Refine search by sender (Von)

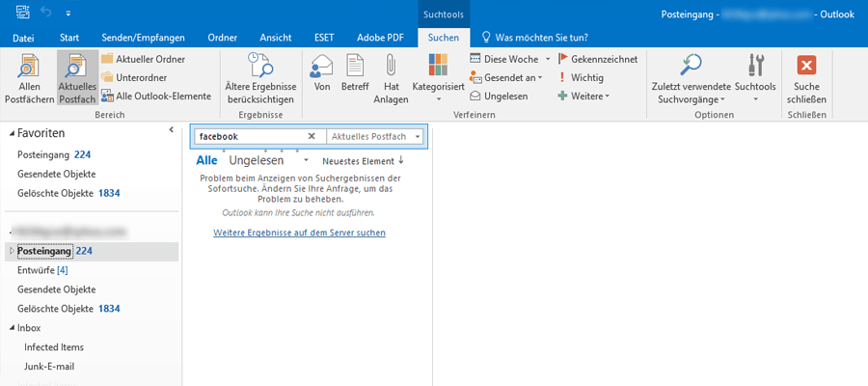[321, 72]
